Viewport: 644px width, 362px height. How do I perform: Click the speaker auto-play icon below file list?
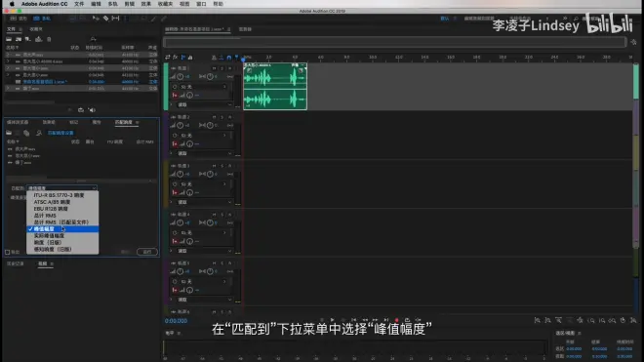[x=92, y=109]
